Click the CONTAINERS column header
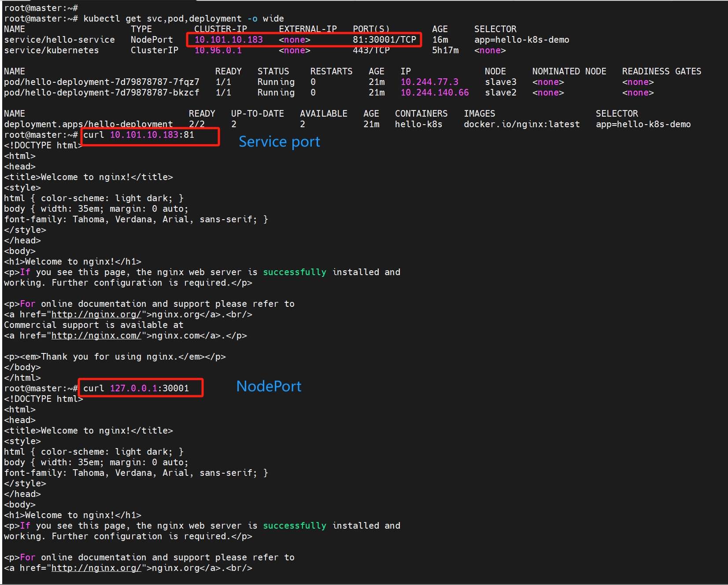This screenshot has height=585, width=728. (x=421, y=114)
